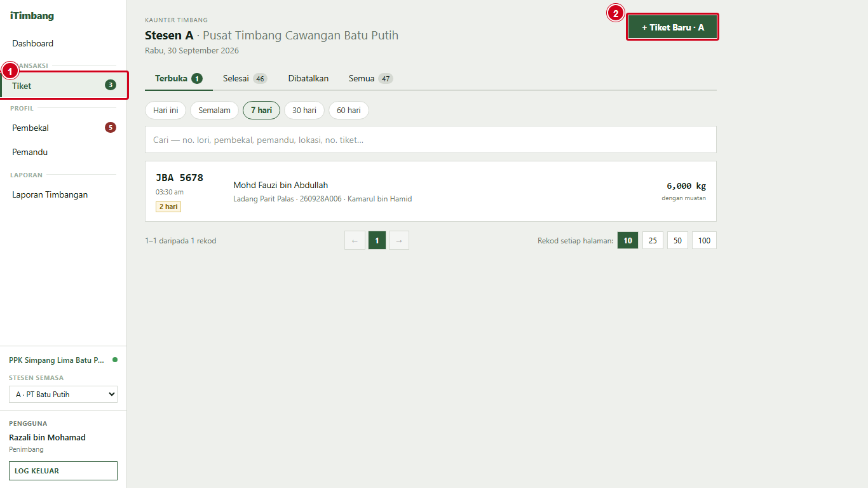The width and height of the screenshot is (868, 488).
Task: Switch to the Semua tab
Action: click(370, 78)
